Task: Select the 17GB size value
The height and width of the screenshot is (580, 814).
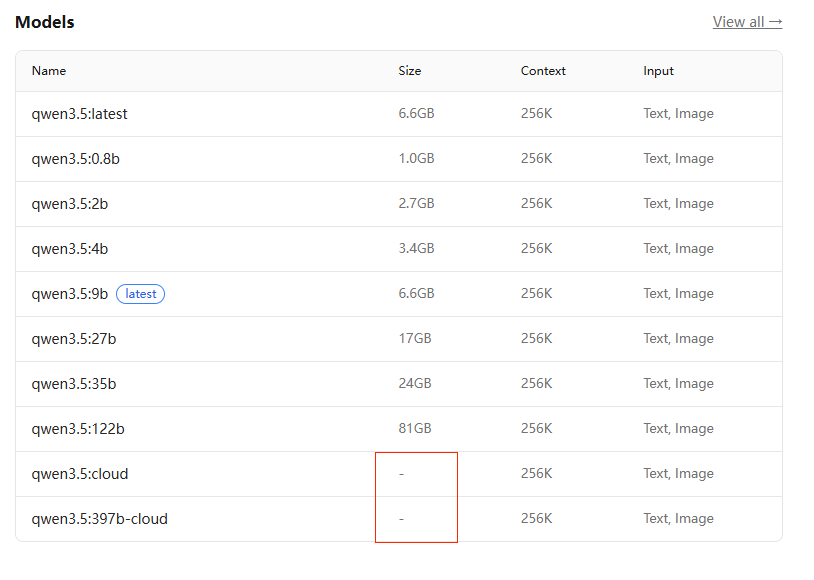Action: tap(415, 338)
